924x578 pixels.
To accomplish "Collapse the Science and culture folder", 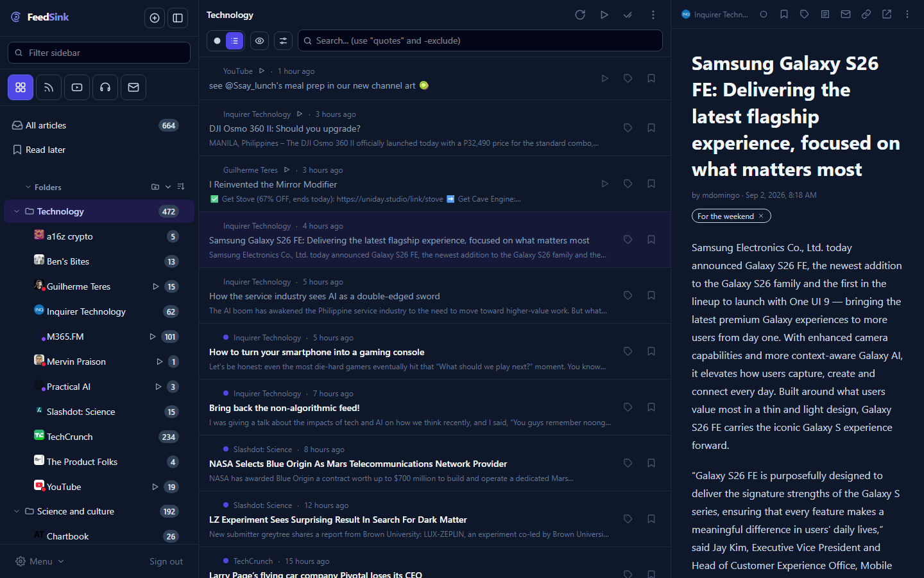I will (17, 511).
